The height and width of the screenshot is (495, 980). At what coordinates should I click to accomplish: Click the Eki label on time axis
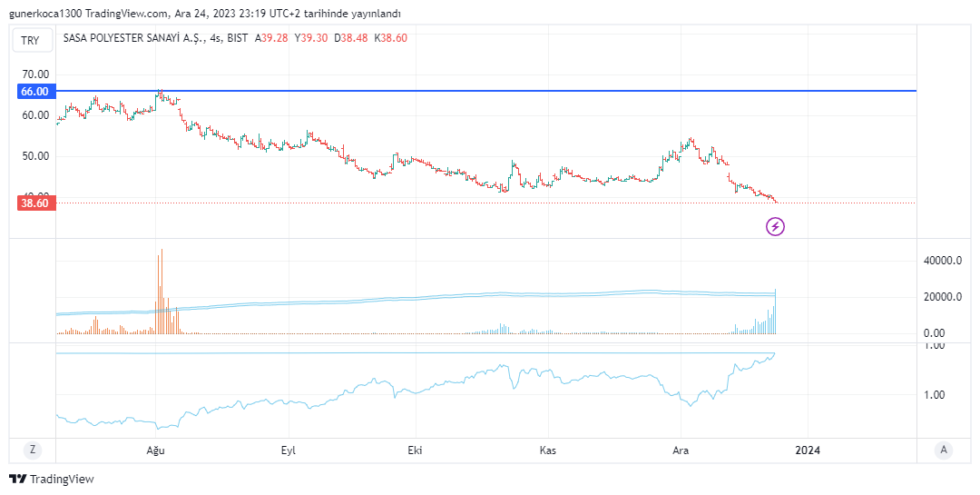tap(415, 450)
